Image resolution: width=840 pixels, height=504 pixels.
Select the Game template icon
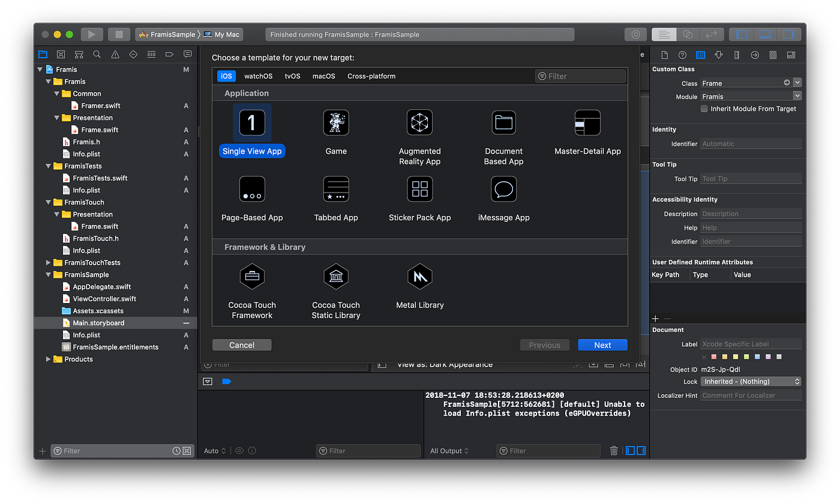[x=336, y=122]
